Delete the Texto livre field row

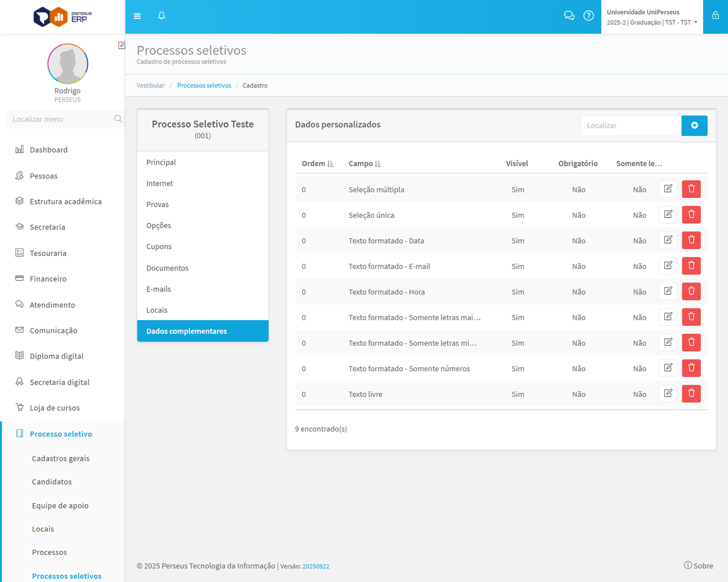click(692, 393)
